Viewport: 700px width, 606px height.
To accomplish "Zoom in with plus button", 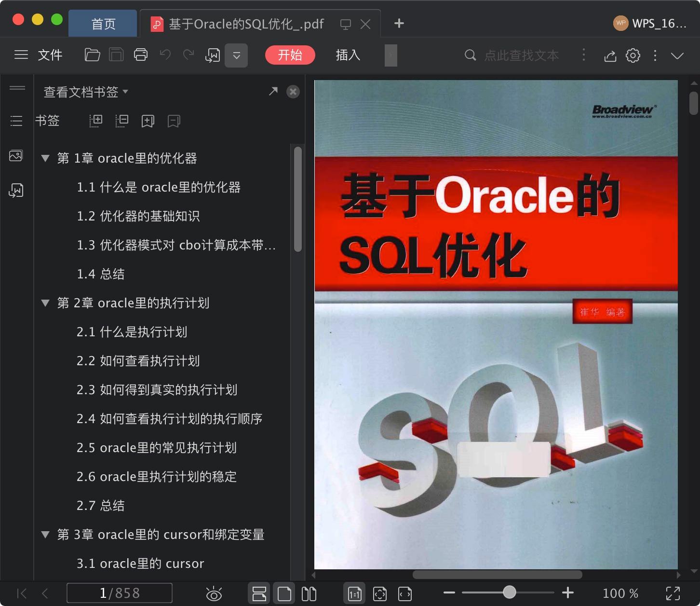I will pyautogui.click(x=568, y=592).
